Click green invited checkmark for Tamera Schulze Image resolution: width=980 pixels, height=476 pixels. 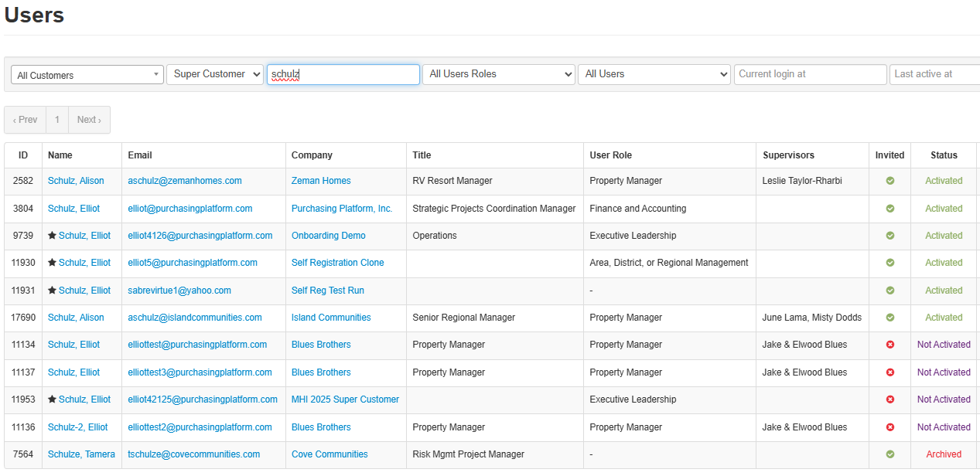890,454
